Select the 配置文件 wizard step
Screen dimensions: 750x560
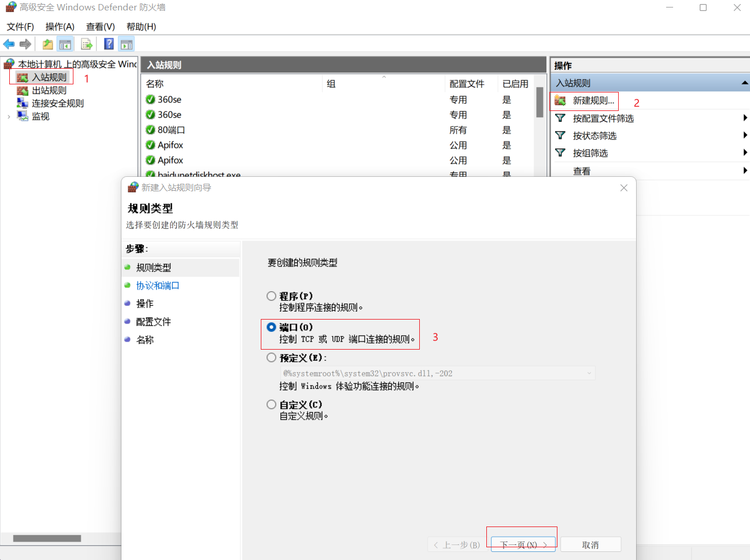[x=153, y=321]
